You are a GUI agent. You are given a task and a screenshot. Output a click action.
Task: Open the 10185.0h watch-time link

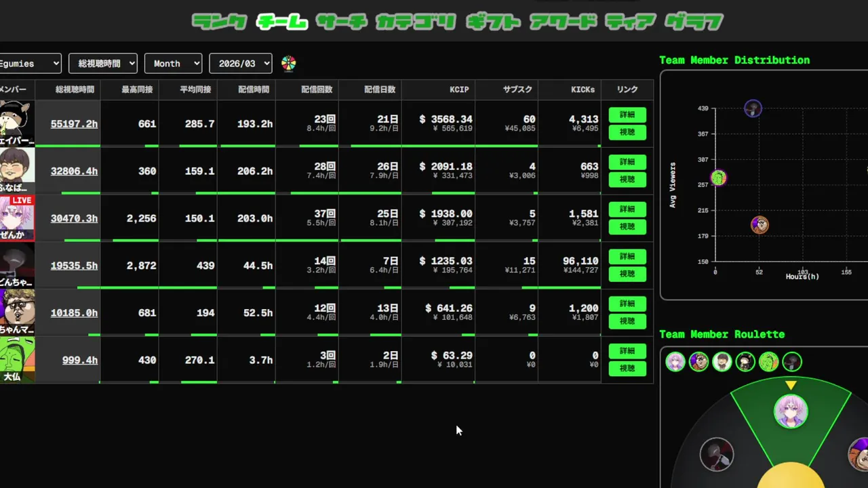(74, 313)
